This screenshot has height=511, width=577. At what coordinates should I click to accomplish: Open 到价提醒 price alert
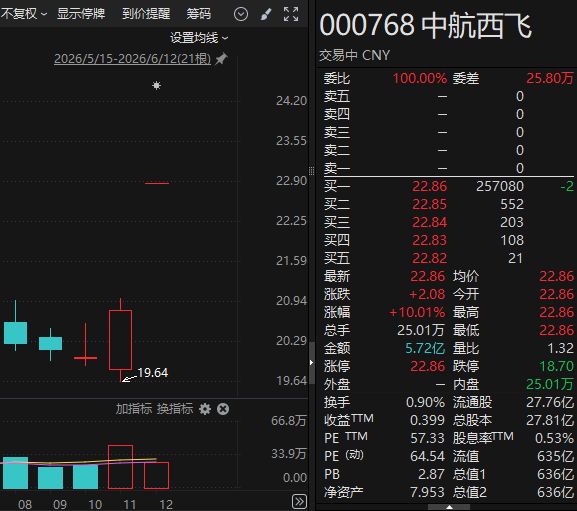[x=146, y=14]
